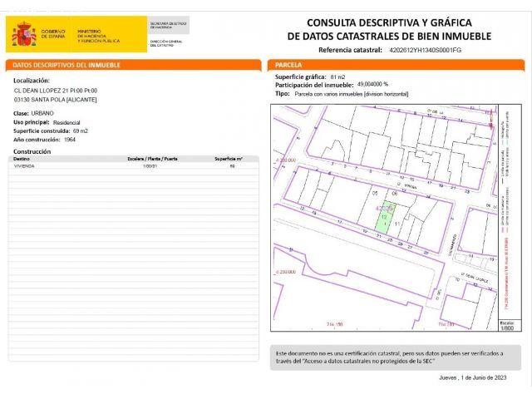Click the 'VIVIENDA' table cell
The image size is (532, 399).
pyautogui.click(x=24, y=166)
